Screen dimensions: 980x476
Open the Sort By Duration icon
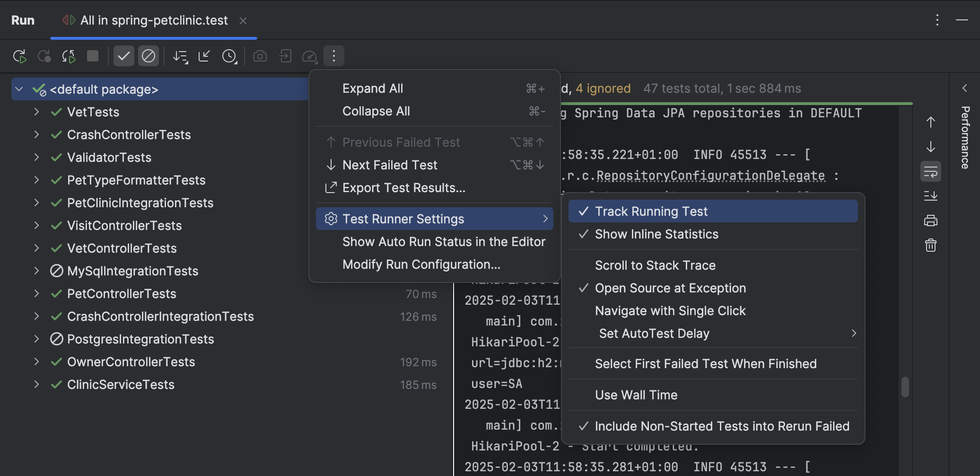pos(180,56)
